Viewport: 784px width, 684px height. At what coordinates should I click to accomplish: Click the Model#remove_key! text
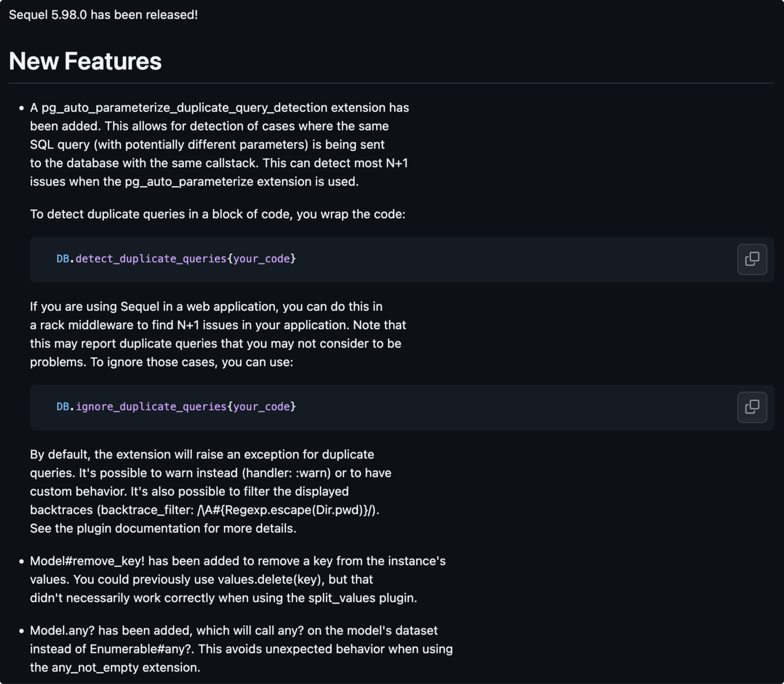(x=87, y=561)
